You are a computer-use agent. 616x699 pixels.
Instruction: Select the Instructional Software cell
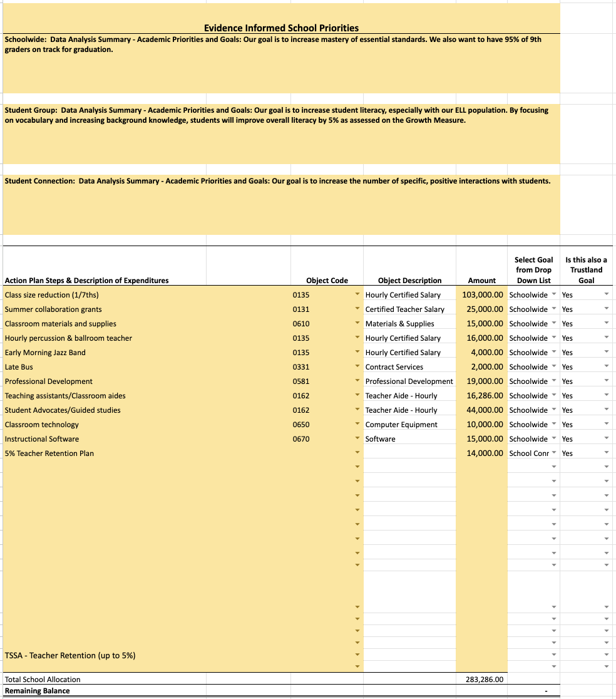pos(42,438)
